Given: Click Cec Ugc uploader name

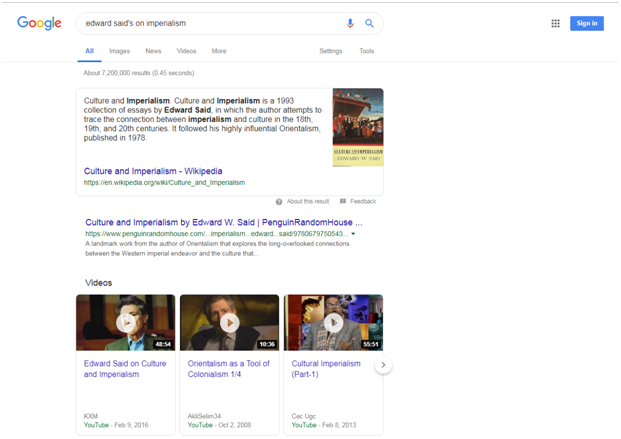Looking at the screenshot, I should [x=304, y=416].
